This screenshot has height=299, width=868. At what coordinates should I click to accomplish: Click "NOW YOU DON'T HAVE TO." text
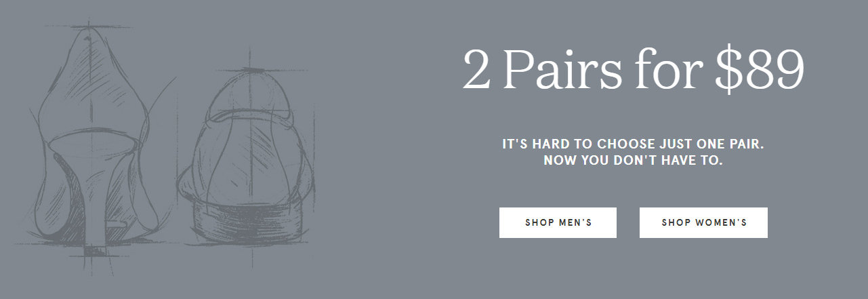tap(633, 161)
